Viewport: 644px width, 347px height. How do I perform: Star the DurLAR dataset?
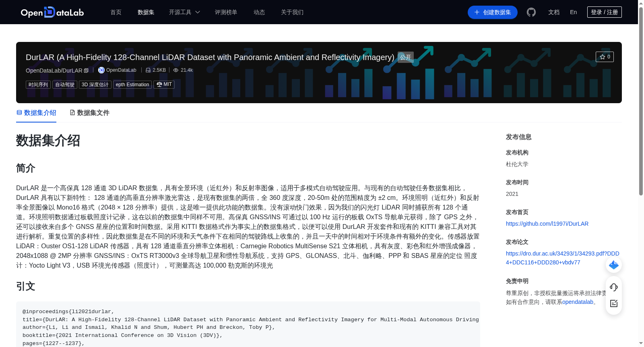[x=605, y=57]
